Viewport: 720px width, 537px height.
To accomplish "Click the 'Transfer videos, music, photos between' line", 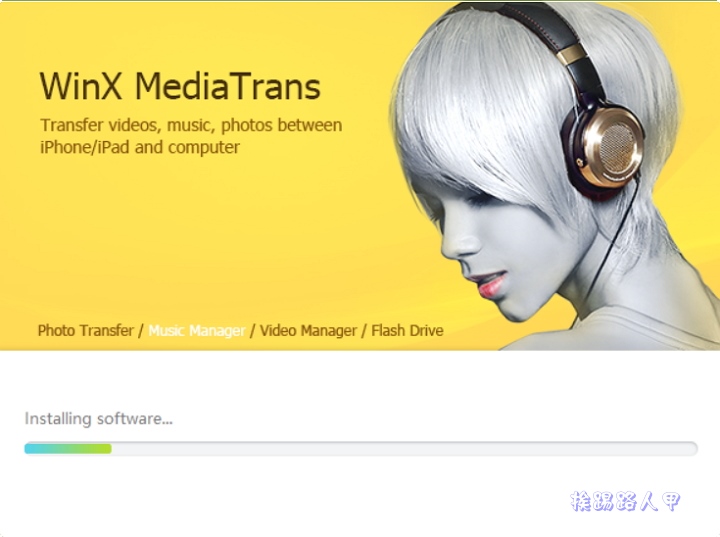I will [x=191, y=125].
